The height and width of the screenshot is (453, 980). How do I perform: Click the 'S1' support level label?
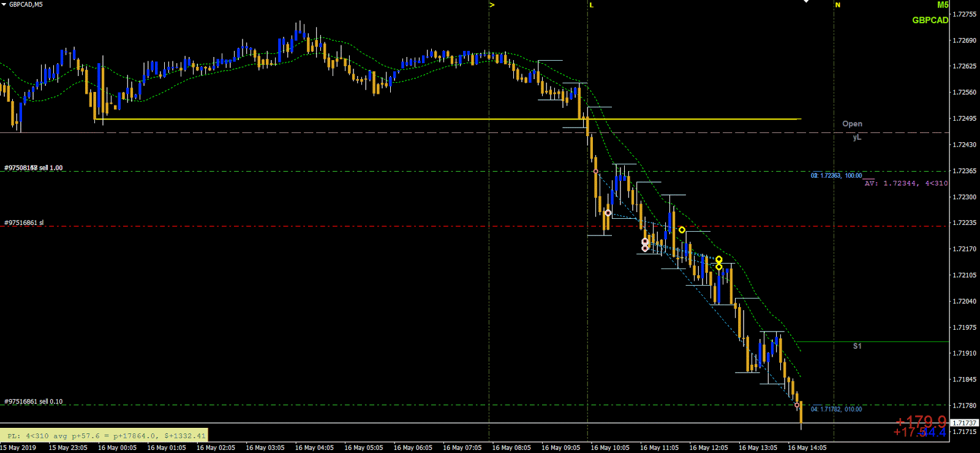click(x=857, y=346)
